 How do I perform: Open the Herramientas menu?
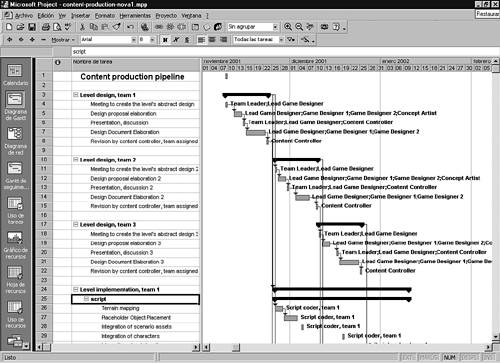[135, 16]
